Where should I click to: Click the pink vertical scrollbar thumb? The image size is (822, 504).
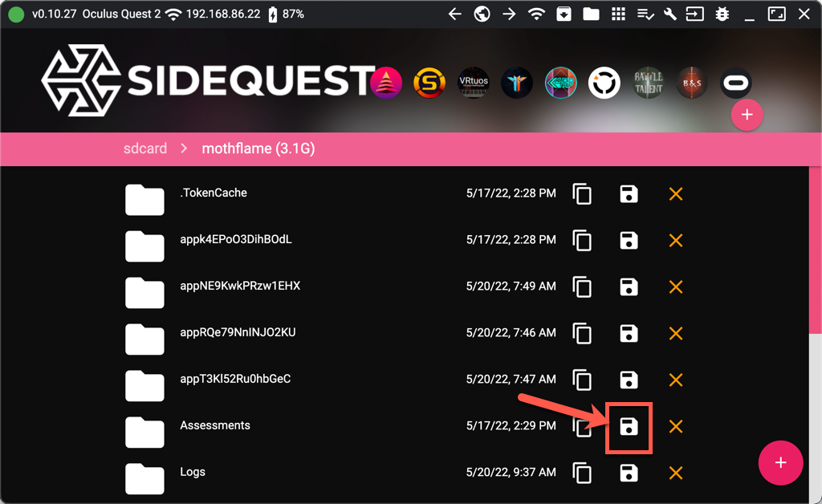[816, 250]
